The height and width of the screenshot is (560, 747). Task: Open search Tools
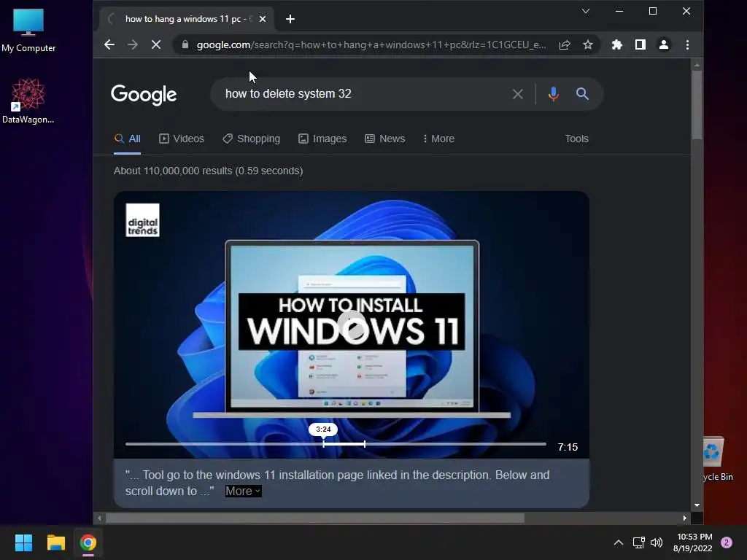point(576,139)
